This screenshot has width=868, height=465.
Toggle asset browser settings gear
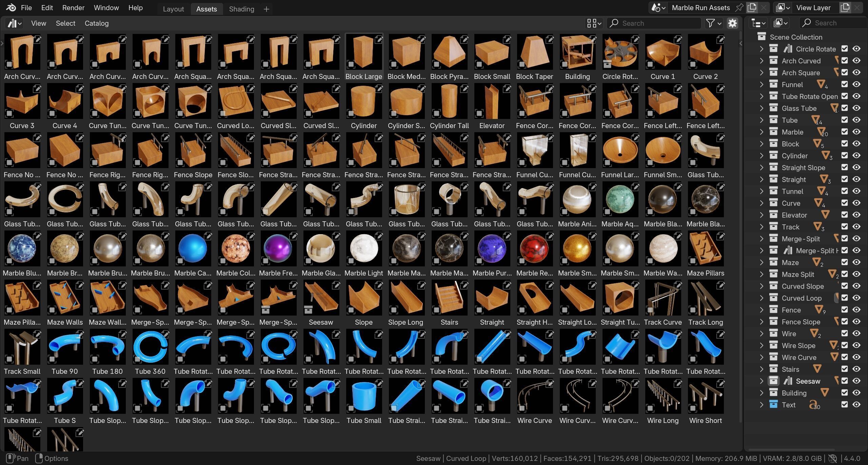732,23
